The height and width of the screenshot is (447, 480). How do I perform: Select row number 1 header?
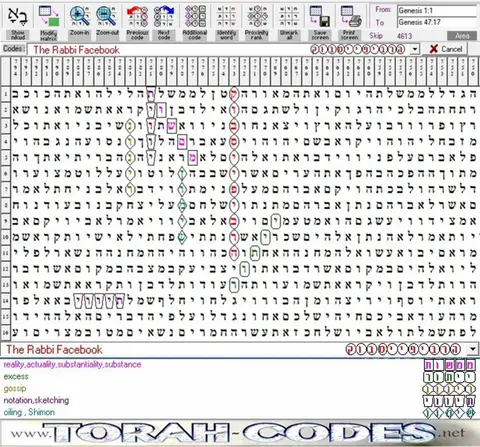click(6, 94)
